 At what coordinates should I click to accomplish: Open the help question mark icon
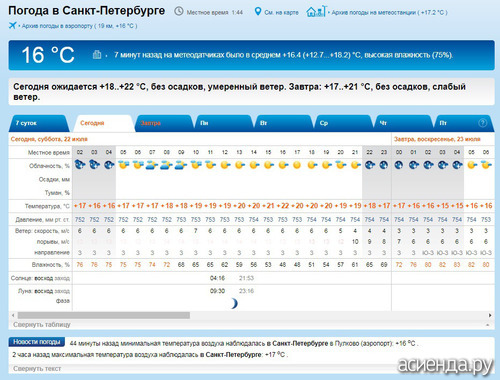(482, 123)
